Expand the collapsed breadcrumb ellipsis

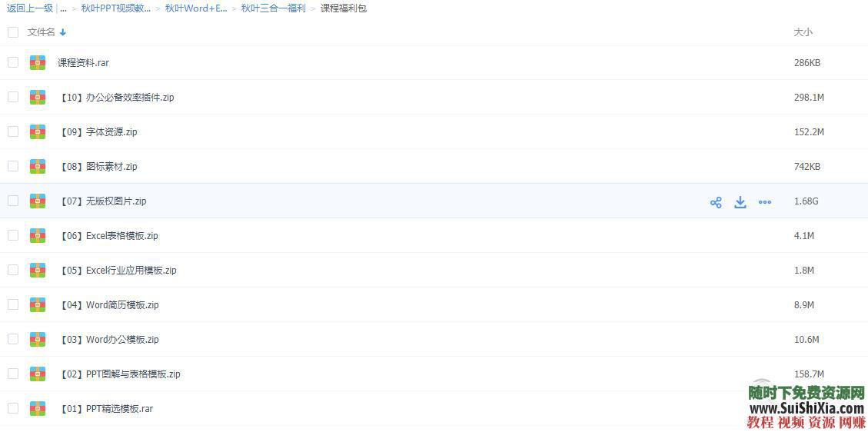pyautogui.click(x=63, y=8)
